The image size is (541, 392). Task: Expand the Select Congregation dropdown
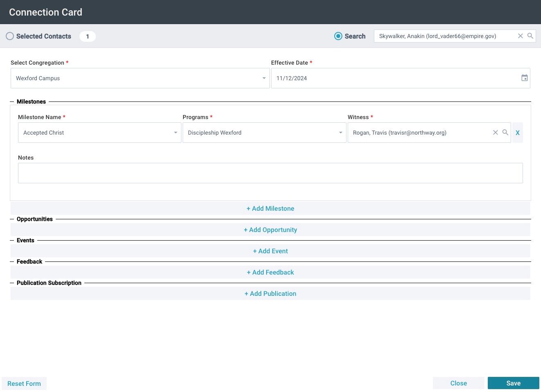click(x=140, y=78)
